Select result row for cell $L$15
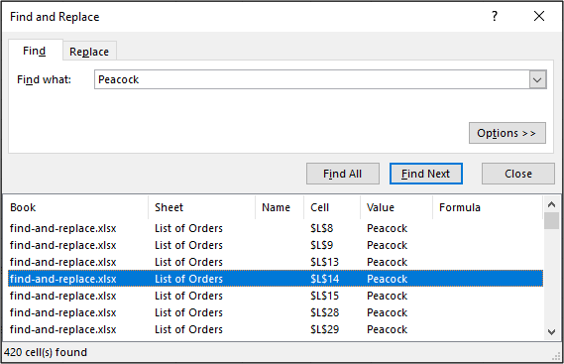Screen dimensions: 564x364 (x=276, y=296)
